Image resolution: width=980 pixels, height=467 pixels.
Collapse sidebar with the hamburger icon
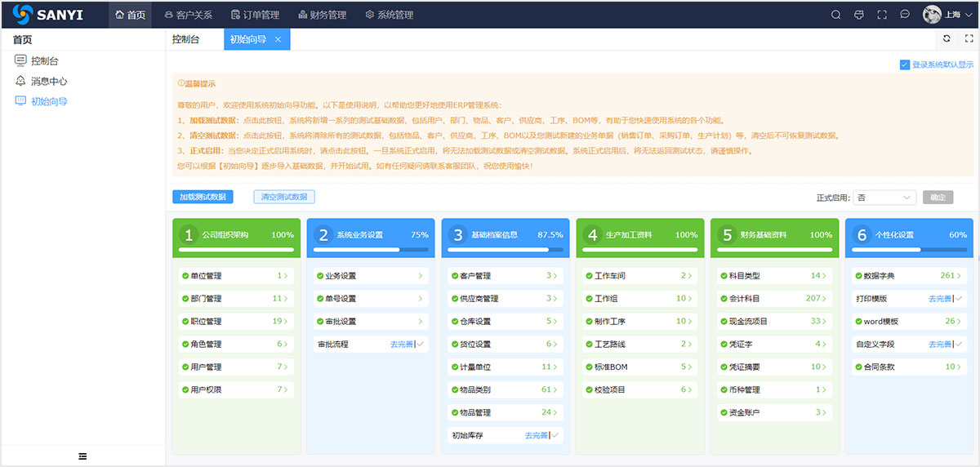tap(82, 456)
